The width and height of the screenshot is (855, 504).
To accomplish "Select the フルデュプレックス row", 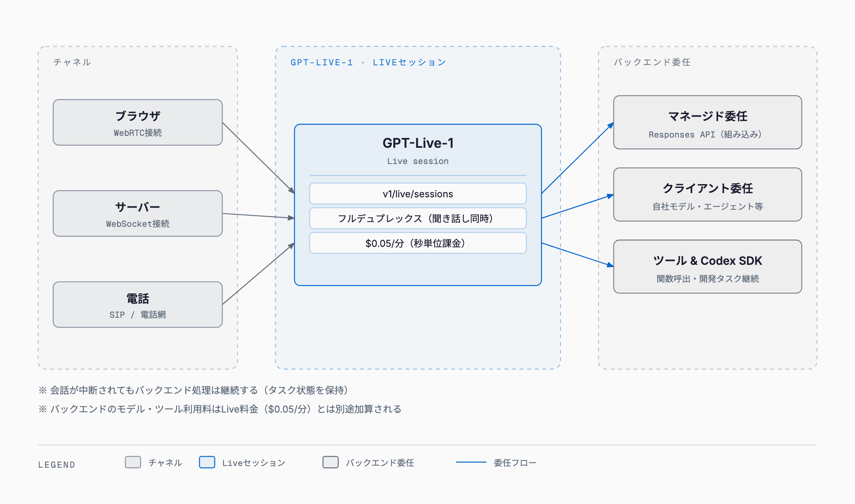I will [418, 218].
